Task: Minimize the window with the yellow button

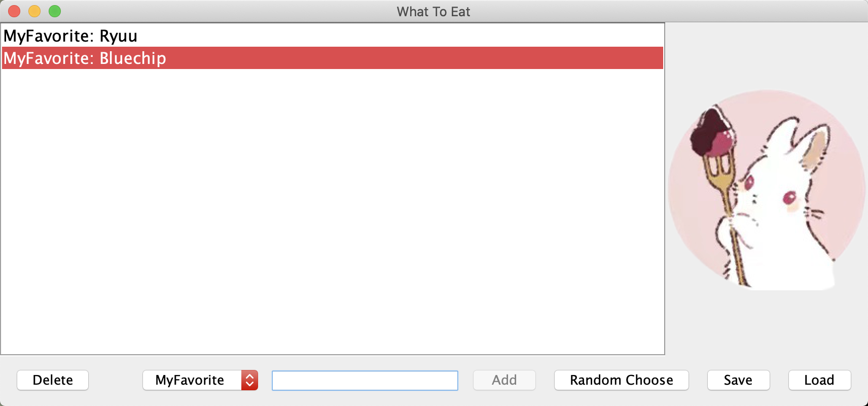Action: coord(34,11)
